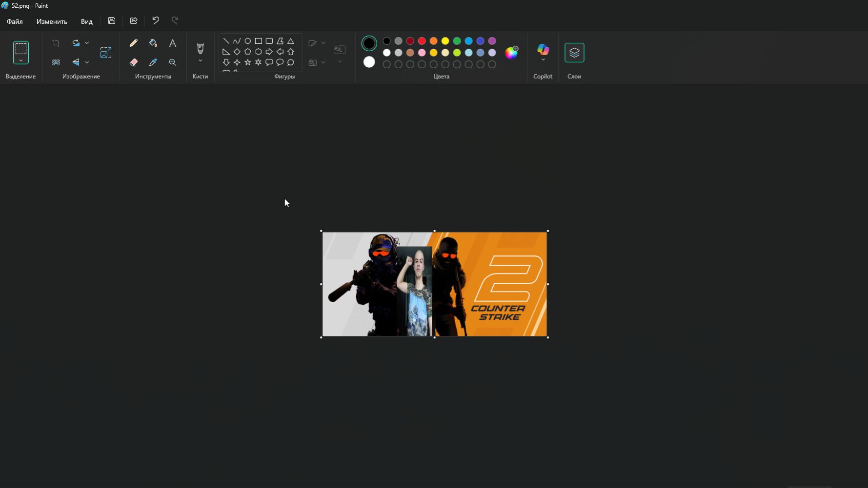
Task: Select the Pencil tool
Action: pos(133,43)
